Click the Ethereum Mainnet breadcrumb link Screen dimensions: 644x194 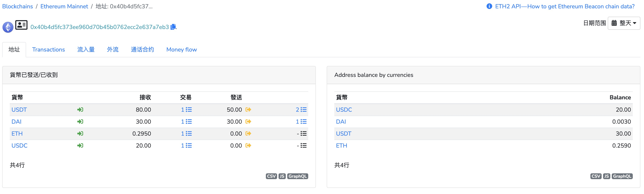pos(64,6)
